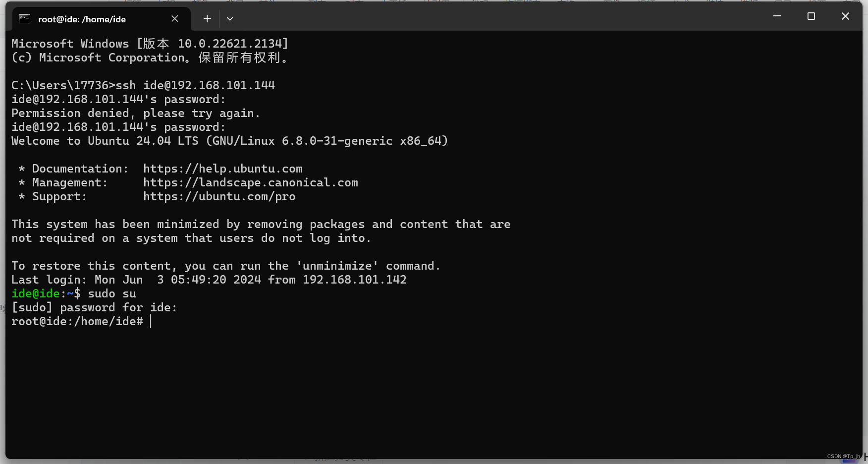The width and height of the screenshot is (868, 464).
Task: Click the 'Permission denied, please try again.' line
Action: [136, 114]
